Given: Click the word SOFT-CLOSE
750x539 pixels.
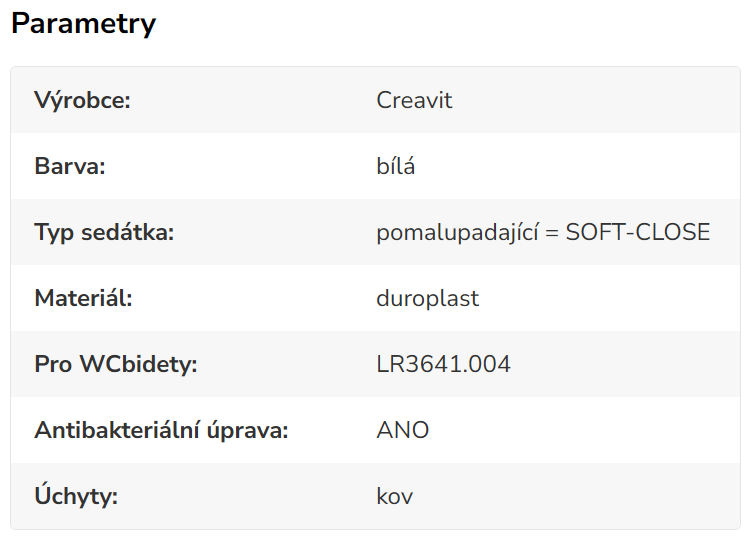Looking at the screenshot, I should pos(638,232).
